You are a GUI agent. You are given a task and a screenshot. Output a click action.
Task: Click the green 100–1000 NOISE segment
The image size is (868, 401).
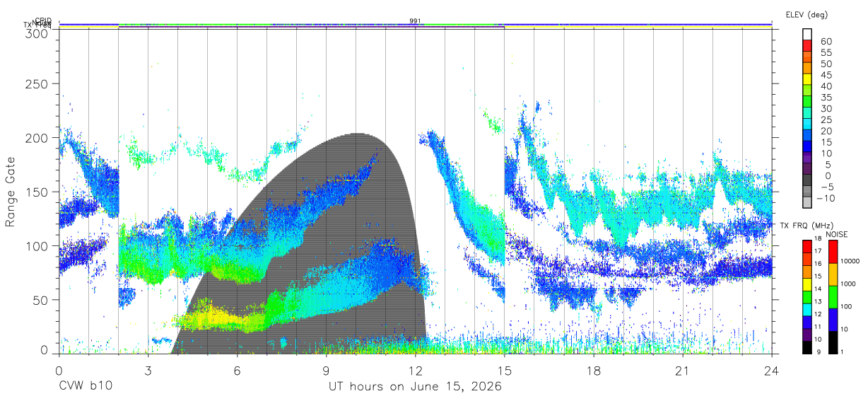coord(831,296)
